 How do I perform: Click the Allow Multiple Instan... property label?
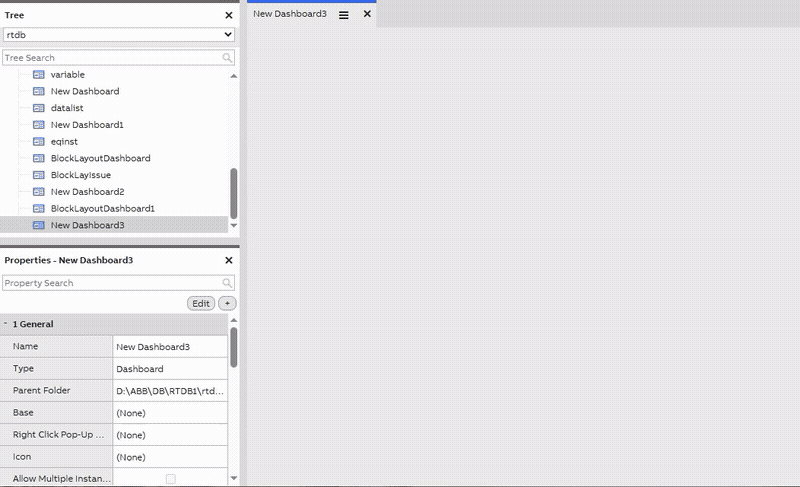click(62, 479)
